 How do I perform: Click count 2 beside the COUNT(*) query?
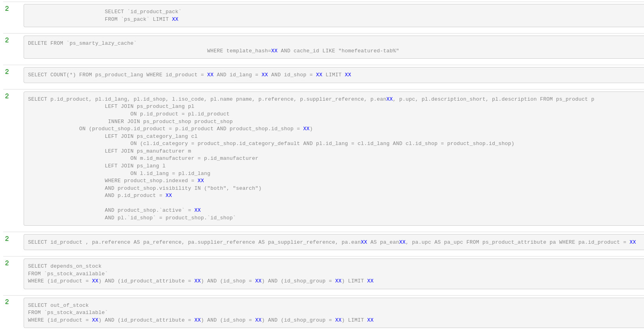pos(7,72)
